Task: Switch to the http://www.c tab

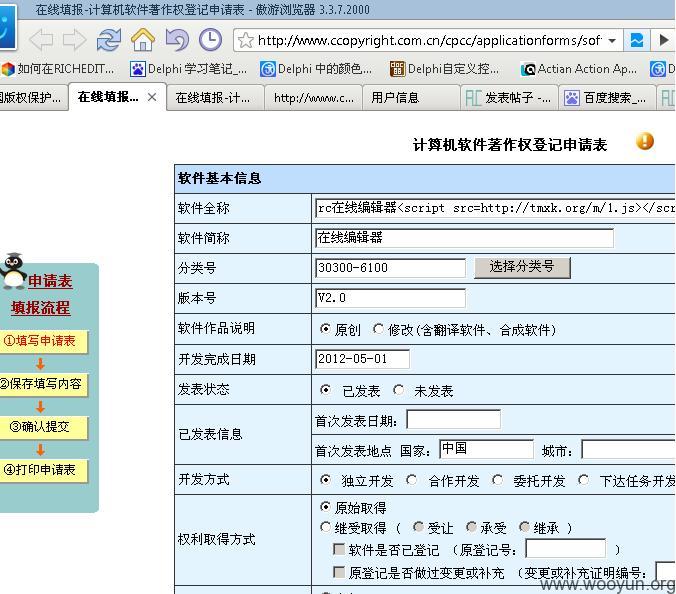Action: click(x=313, y=98)
